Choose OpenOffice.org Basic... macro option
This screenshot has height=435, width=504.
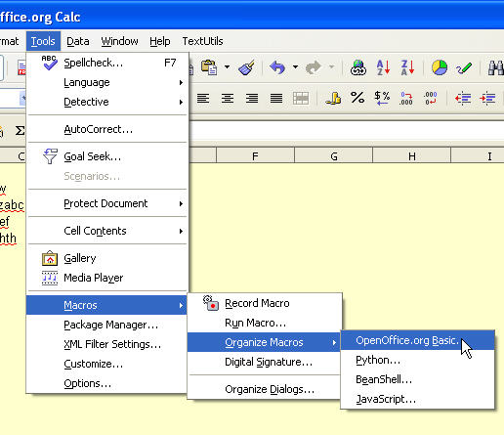coord(417,340)
